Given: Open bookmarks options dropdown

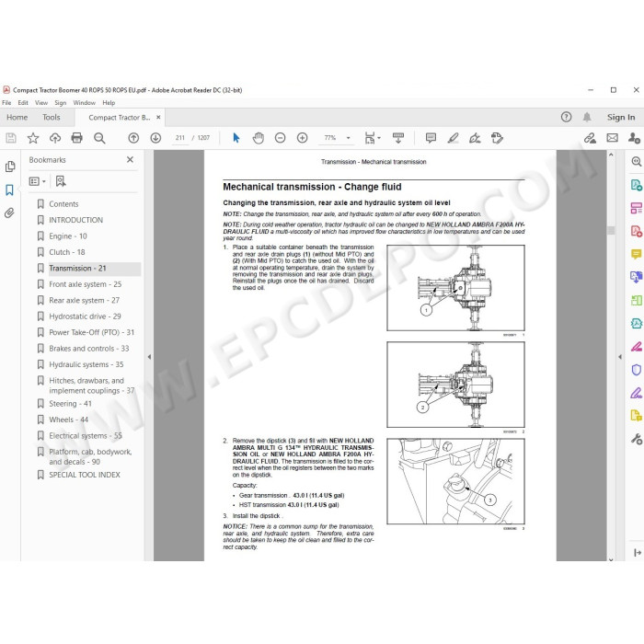Looking at the screenshot, I should (37, 181).
